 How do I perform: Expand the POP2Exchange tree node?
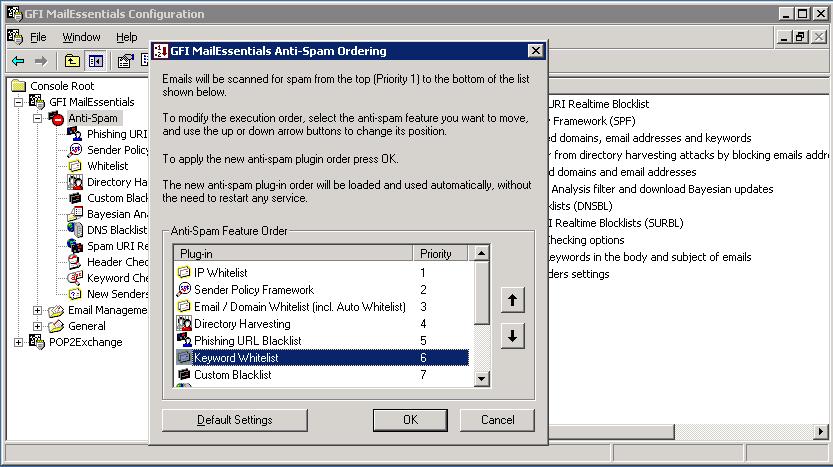pos(19,342)
